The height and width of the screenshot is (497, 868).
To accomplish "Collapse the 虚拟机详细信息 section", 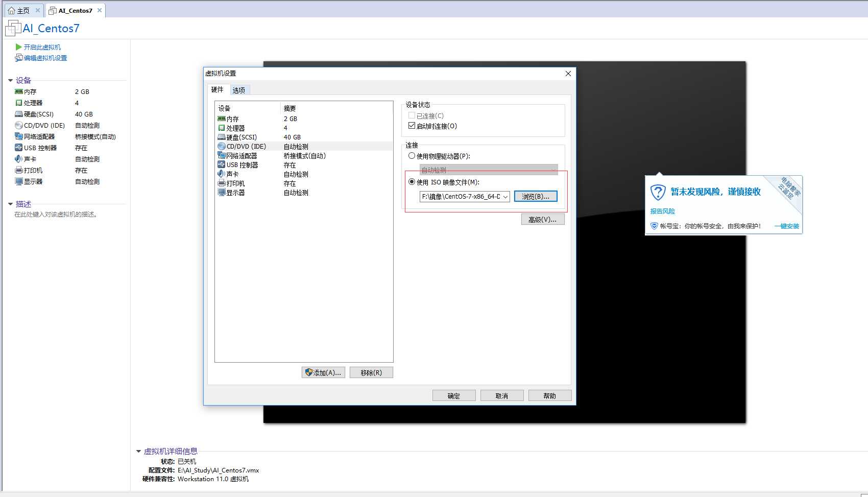I will (x=138, y=451).
